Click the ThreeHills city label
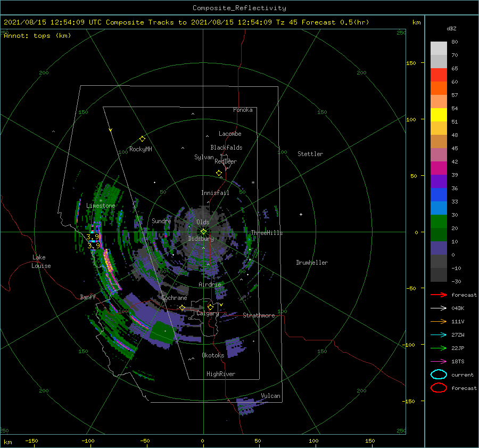Viewport: 479px width, 448px height. (267, 233)
